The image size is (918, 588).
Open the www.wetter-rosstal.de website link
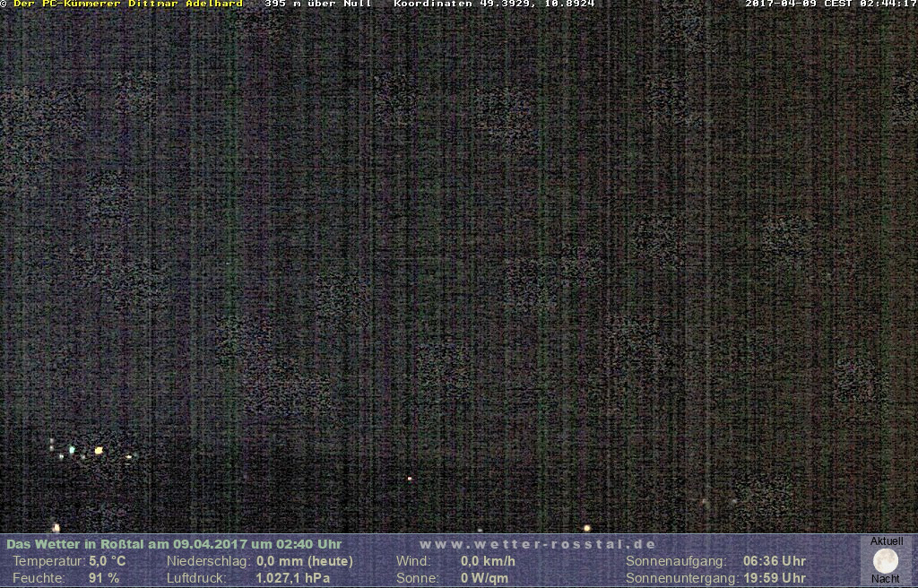point(538,544)
